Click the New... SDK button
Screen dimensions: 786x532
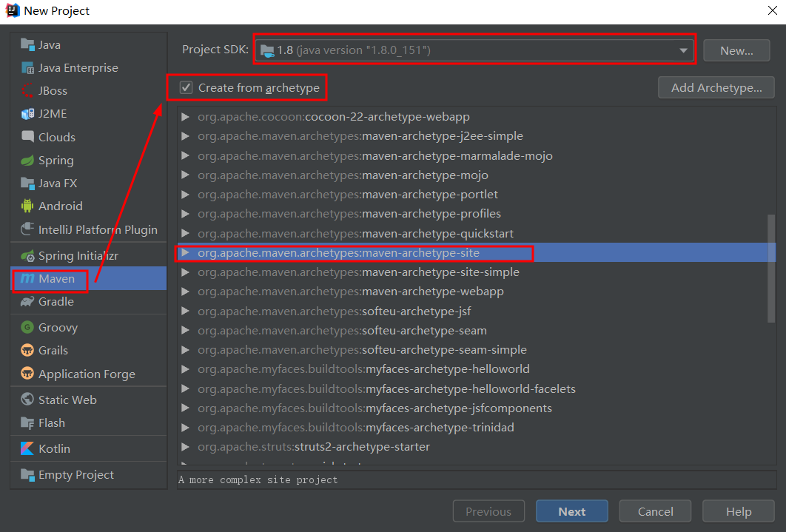click(736, 50)
